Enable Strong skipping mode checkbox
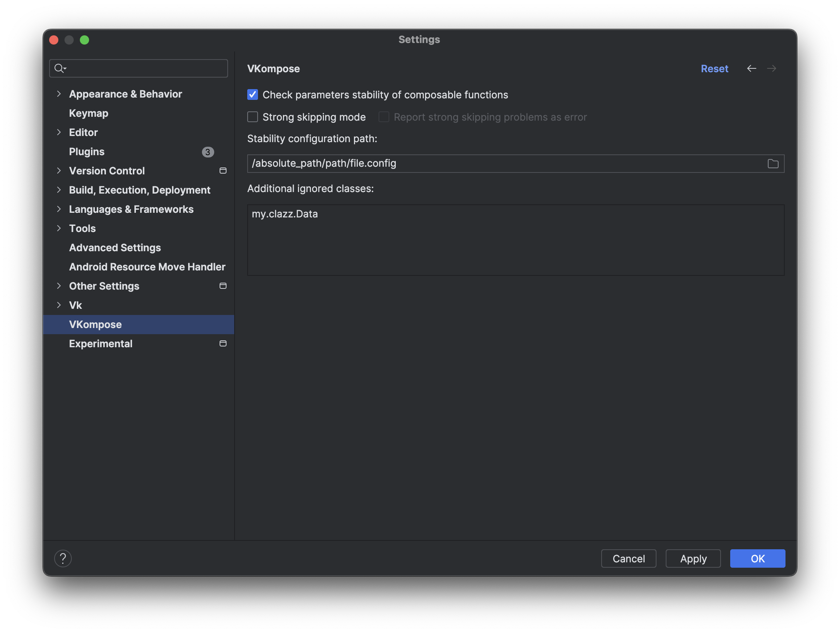 (253, 117)
